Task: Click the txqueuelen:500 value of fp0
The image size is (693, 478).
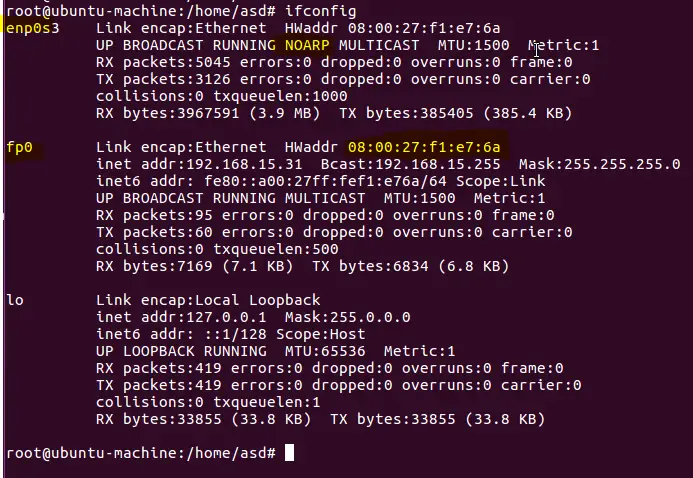Action: 276,249
